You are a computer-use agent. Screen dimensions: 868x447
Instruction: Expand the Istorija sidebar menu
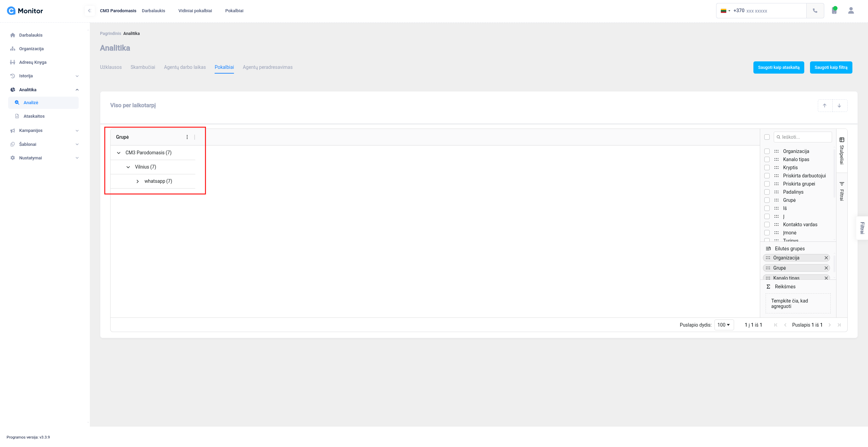point(77,76)
